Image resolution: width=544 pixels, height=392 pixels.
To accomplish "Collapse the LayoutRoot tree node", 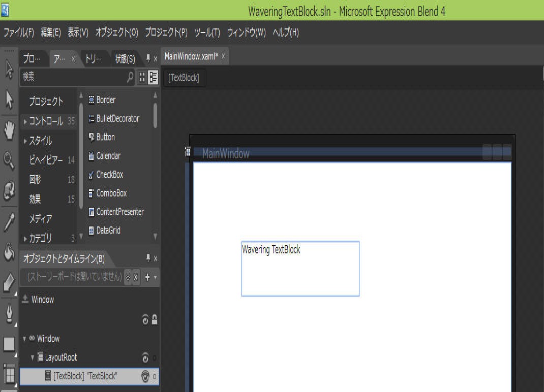I will click(33, 357).
